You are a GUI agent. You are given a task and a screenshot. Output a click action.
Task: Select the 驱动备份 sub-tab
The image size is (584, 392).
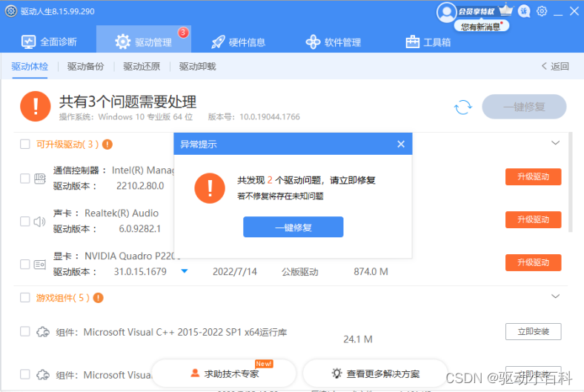pyautogui.click(x=86, y=67)
